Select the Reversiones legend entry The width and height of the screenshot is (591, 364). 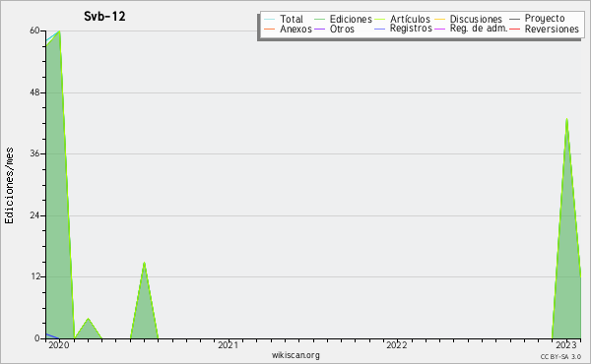(552, 29)
